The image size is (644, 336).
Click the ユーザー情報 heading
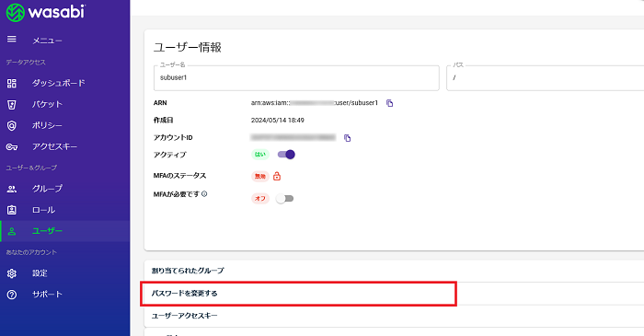(x=188, y=47)
